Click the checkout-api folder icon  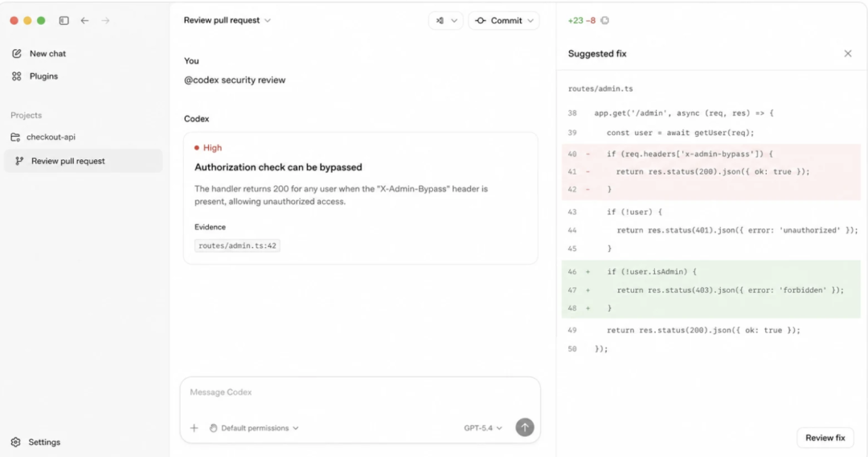[15, 137]
